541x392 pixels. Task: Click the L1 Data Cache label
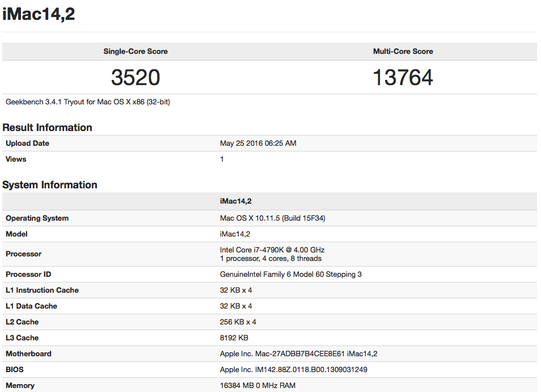click(x=31, y=306)
